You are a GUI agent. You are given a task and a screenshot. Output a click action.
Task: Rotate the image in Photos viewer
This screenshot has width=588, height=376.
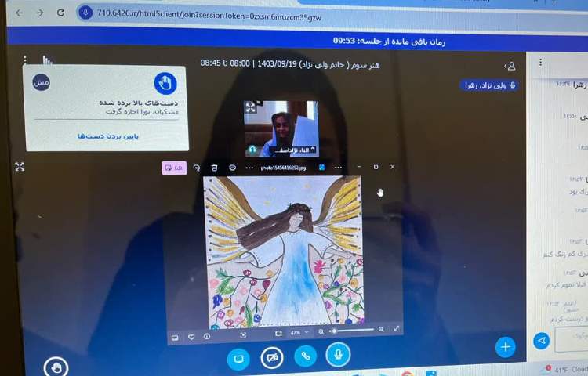tap(197, 168)
